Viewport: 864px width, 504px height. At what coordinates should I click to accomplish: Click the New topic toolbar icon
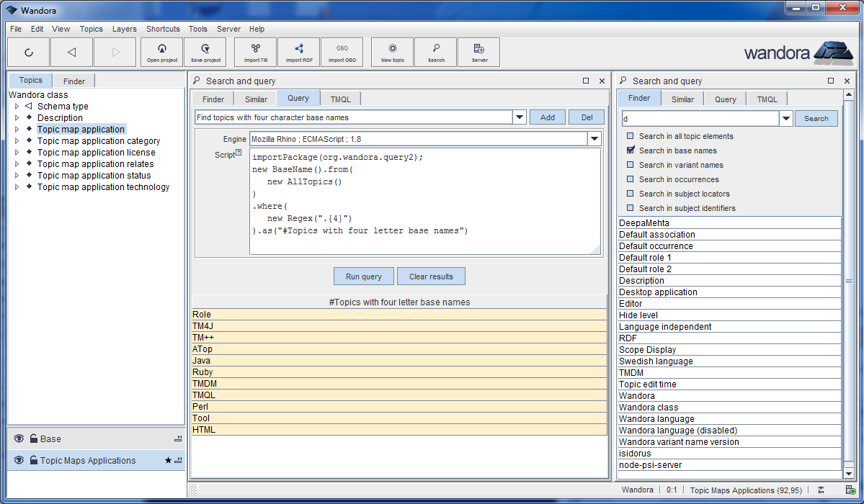point(392,52)
